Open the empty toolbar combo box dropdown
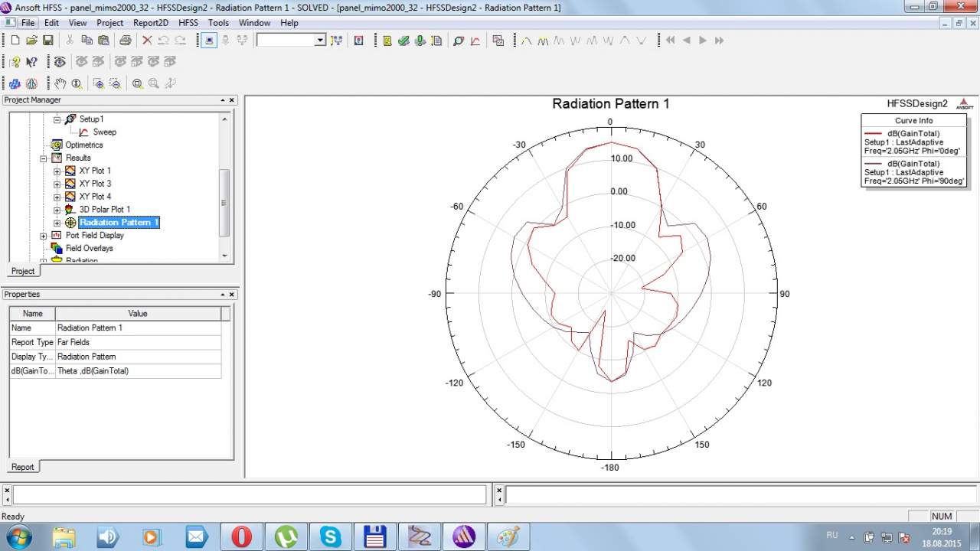Image resolution: width=980 pixels, height=551 pixels. [x=320, y=41]
